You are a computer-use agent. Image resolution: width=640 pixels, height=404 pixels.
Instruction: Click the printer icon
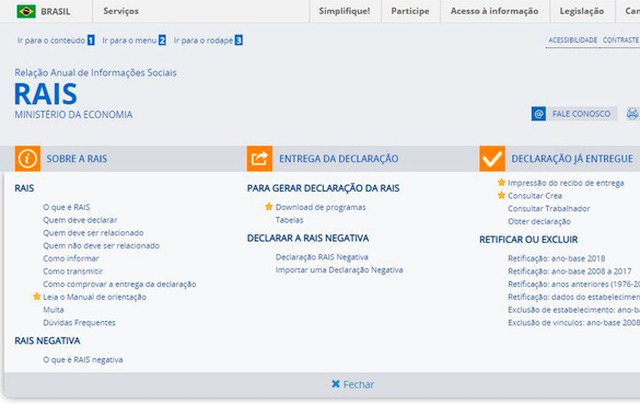(x=632, y=114)
